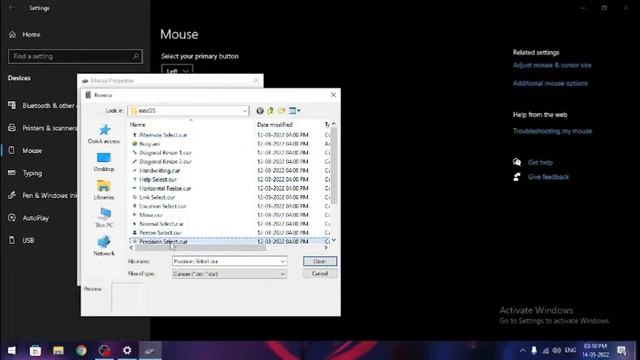
Task: Open Additional mouse options link
Action: tap(550, 83)
